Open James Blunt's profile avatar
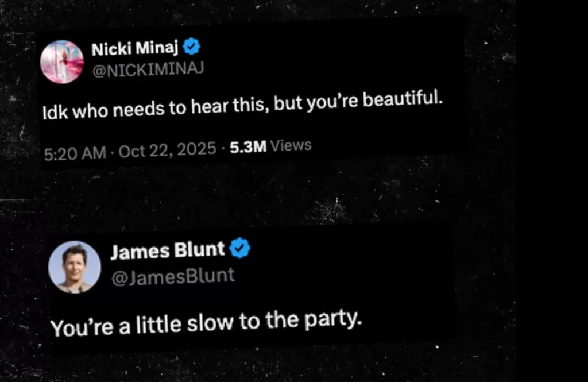Viewport: 588px width, 382px height. 75,267
